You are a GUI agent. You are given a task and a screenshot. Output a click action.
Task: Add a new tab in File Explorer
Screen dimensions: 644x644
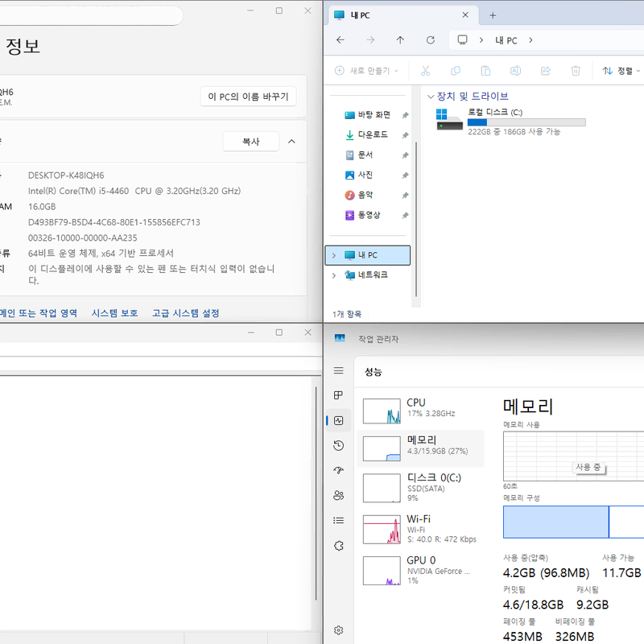click(493, 15)
